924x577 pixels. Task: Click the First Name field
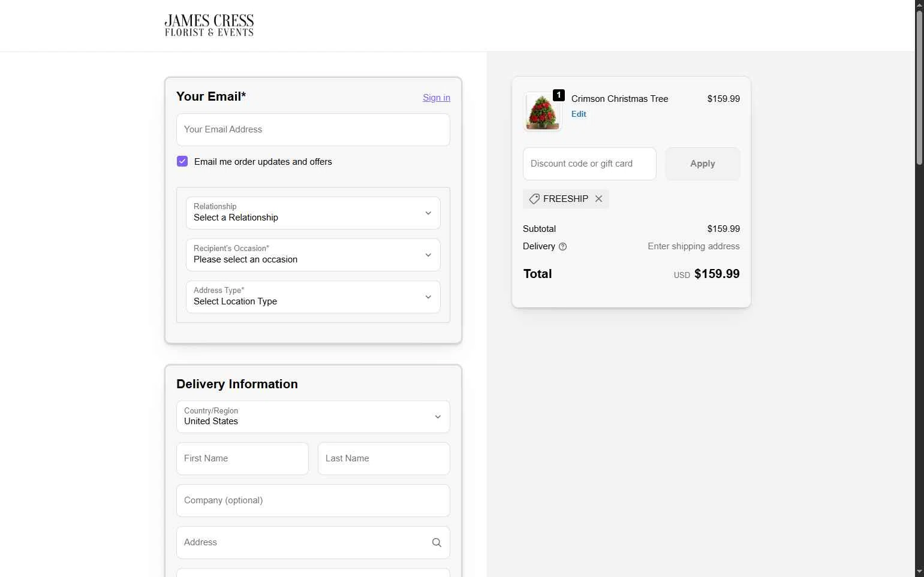point(242,458)
